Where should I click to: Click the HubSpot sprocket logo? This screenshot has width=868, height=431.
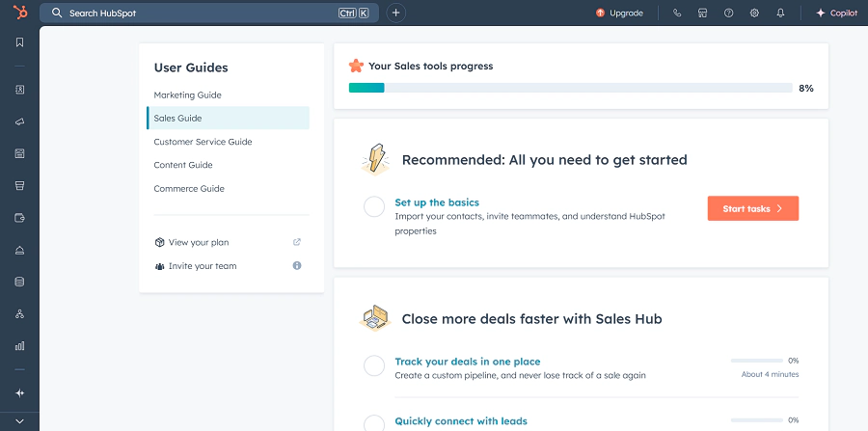20,13
